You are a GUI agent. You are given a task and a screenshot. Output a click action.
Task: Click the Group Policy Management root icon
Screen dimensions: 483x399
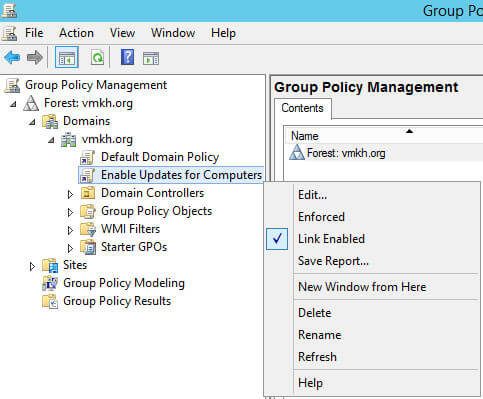[12, 85]
